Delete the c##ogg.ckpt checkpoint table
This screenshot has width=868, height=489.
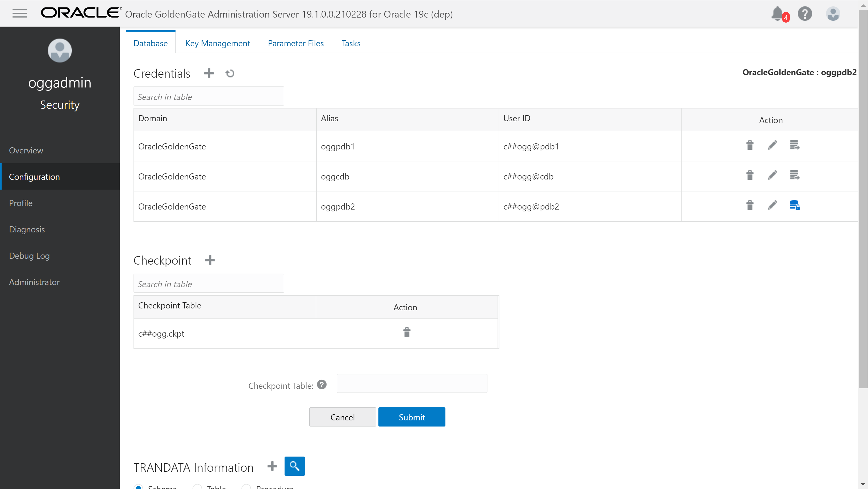coord(407,333)
